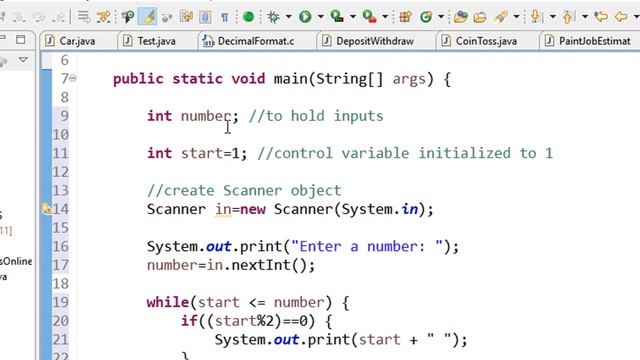Screen dimensions: 640x360
Task: Click 'main' in the method signature
Action: tap(291, 78)
